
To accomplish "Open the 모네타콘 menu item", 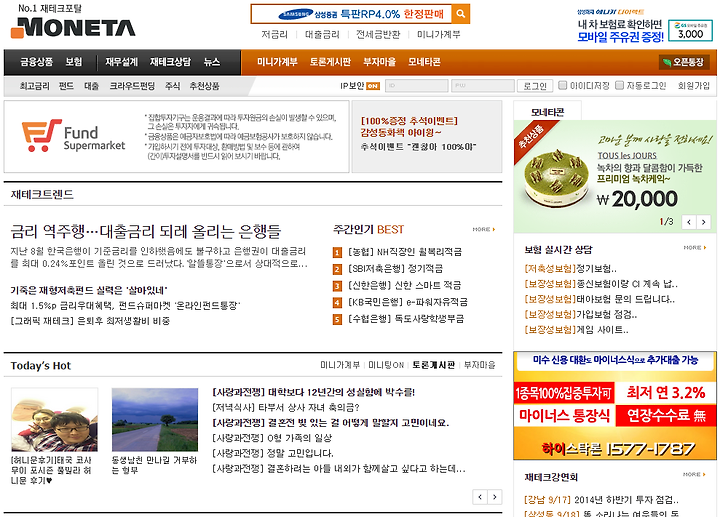I will pyautogui.click(x=424, y=62).
